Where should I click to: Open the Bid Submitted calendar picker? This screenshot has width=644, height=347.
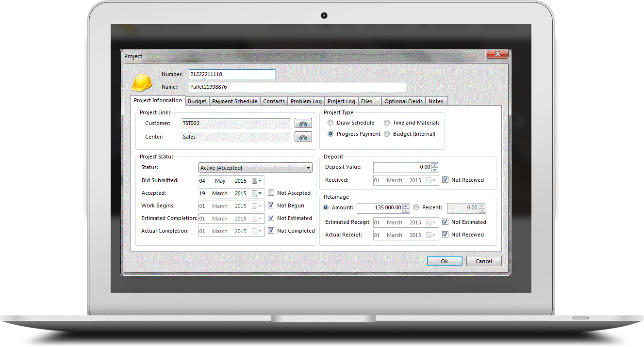coord(257,181)
